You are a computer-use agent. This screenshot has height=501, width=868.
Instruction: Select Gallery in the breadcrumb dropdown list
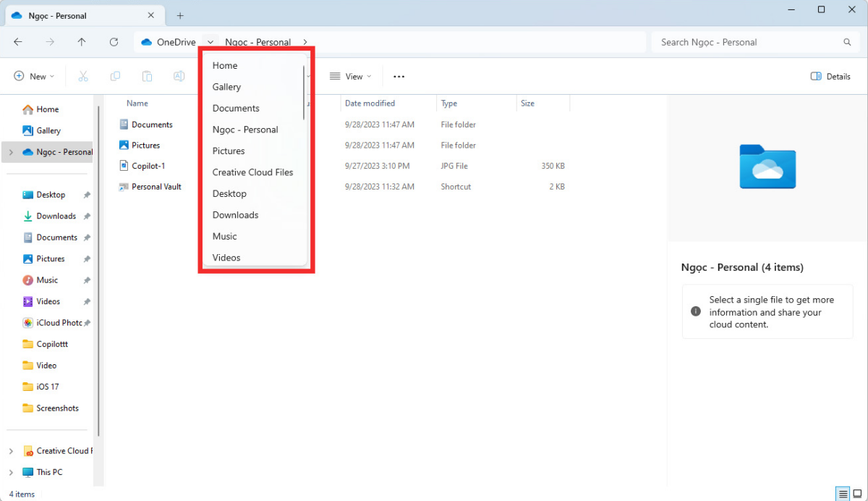click(x=226, y=87)
